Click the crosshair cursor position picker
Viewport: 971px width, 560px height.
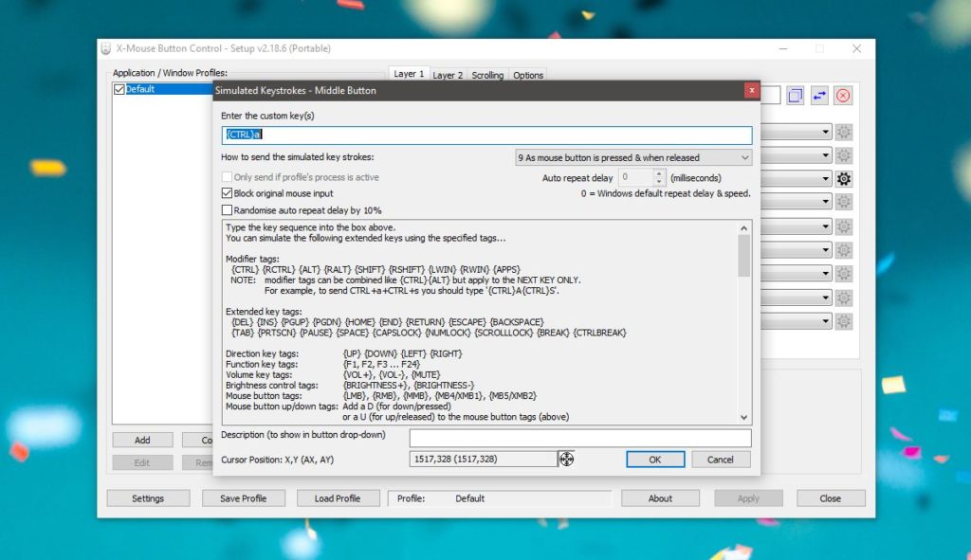click(566, 460)
